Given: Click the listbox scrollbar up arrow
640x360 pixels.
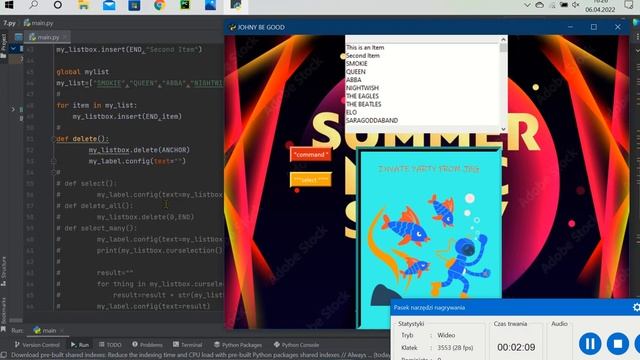Looking at the screenshot, I should pyautogui.click(x=503, y=39).
